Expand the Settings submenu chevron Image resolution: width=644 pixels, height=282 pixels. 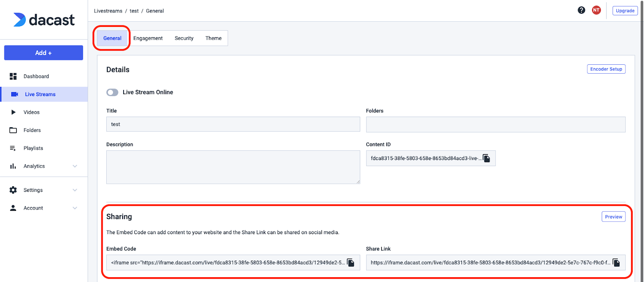75,190
